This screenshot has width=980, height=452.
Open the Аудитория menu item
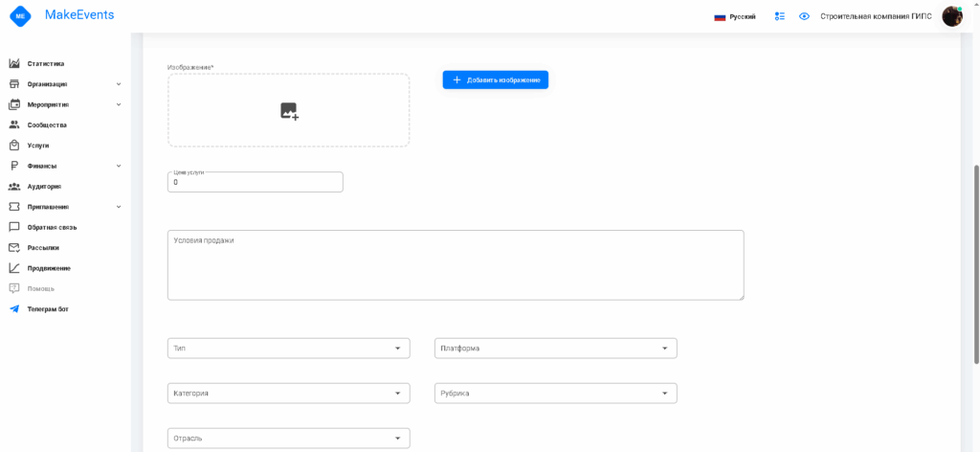point(44,187)
